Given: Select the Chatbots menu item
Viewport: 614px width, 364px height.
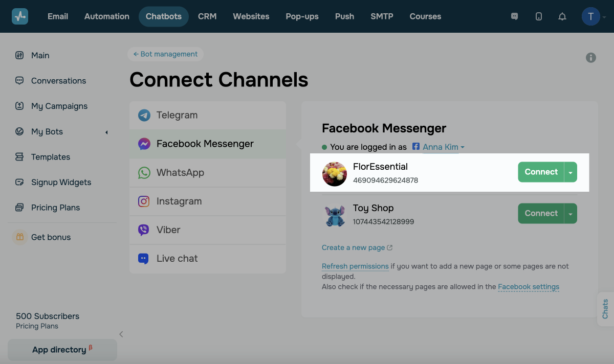Looking at the screenshot, I should pos(164,16).
